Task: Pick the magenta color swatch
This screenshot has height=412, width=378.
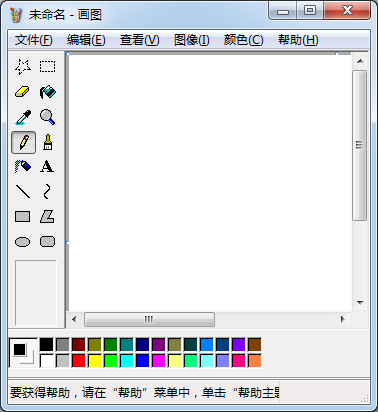Action: (159, 361)
